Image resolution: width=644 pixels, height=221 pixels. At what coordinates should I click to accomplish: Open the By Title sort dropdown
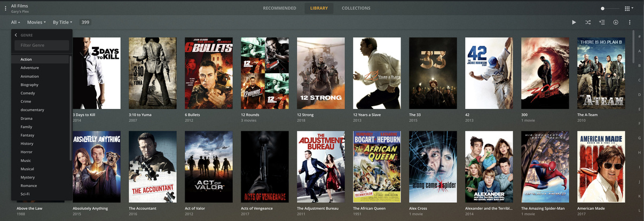tap(62, 22)
